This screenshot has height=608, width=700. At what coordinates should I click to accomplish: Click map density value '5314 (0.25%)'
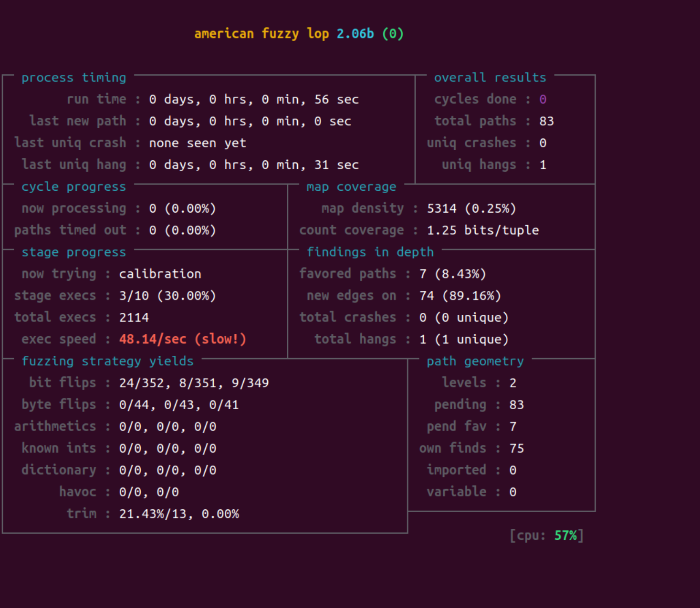coord(471,208)
